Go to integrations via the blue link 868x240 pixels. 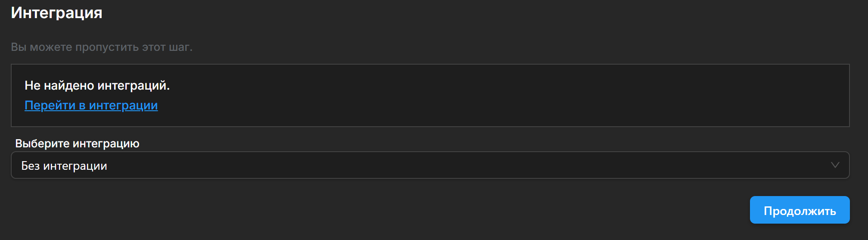[91, 105]
